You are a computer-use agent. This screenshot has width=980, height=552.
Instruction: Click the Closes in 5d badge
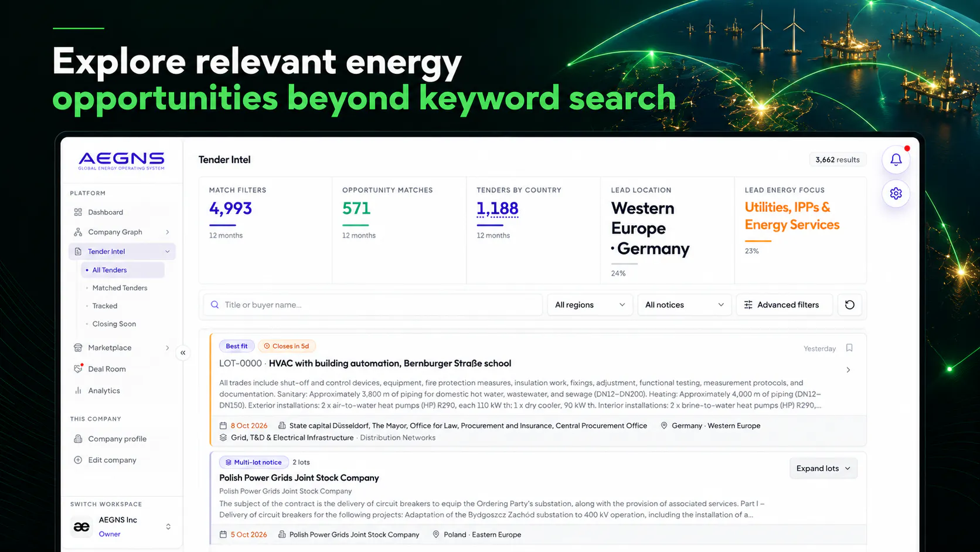[x=287, y=346]
